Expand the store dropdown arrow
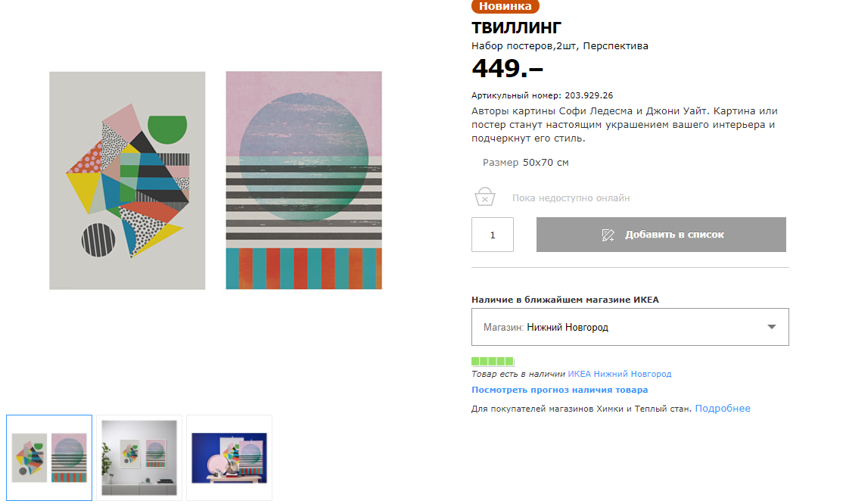846x504 pixels. pyautogui.click(x=772, y=327)
